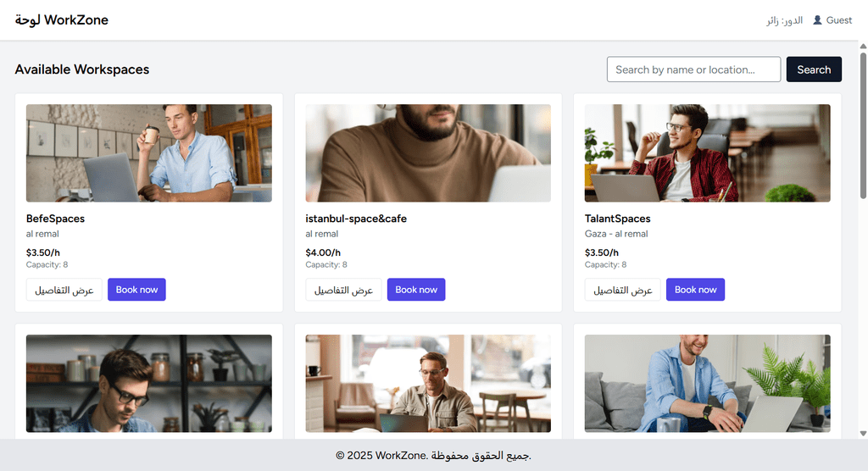The width and height of the screenshot is (868, 471).
Task: Book now the istanbul-space&cafe workspace
Action: (x=416, y=290)
